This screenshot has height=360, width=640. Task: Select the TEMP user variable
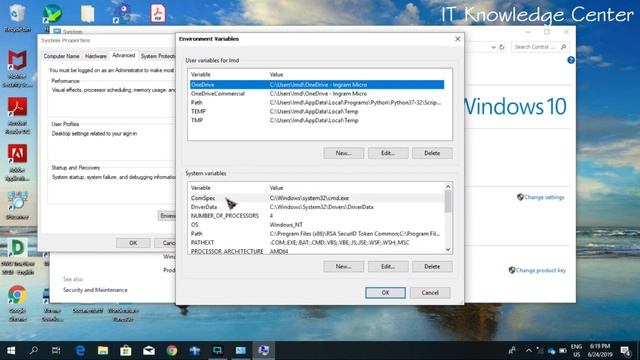point(317,111)
